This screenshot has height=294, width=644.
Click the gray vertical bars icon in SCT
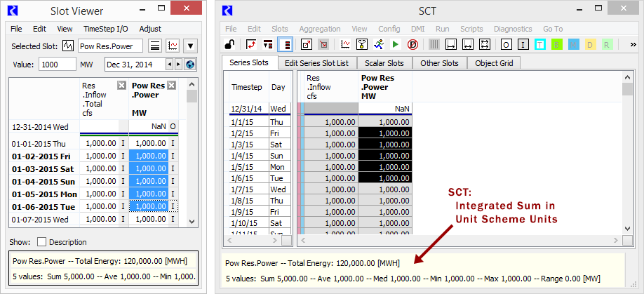[x=434, y=44]
